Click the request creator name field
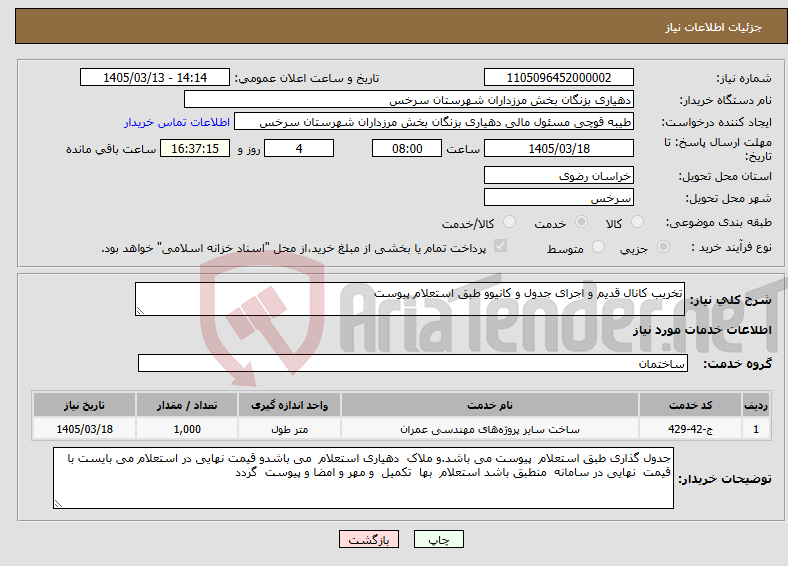Viewport: 788px width, 566px height. (x=434, y=122)
